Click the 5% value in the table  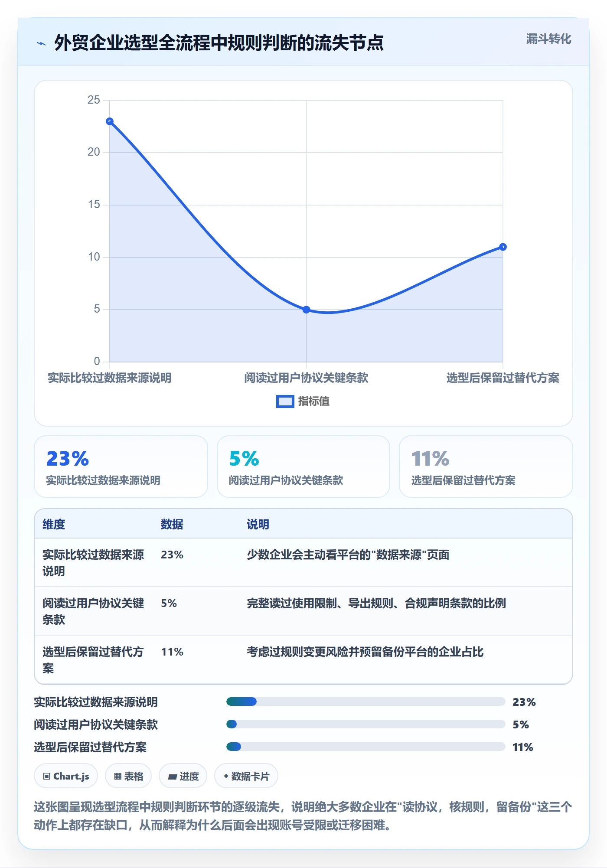pyautogui.click(x=169, y=604)
